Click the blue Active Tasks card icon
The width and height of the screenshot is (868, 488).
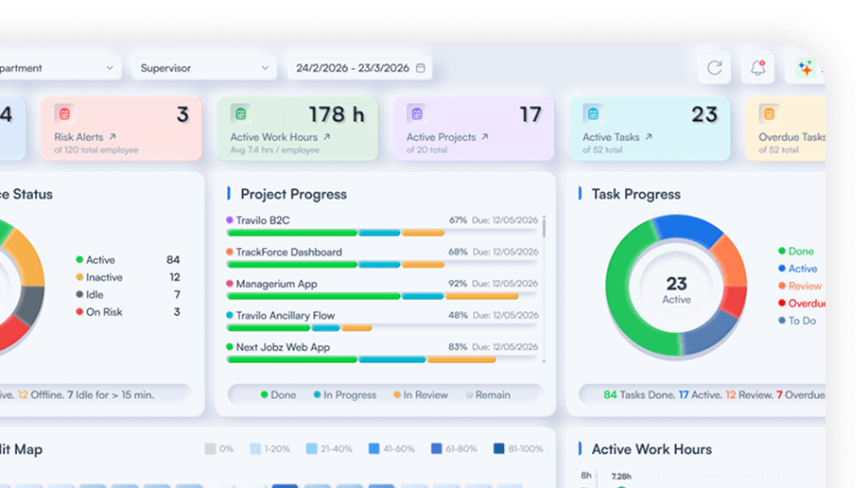(593, 113)
